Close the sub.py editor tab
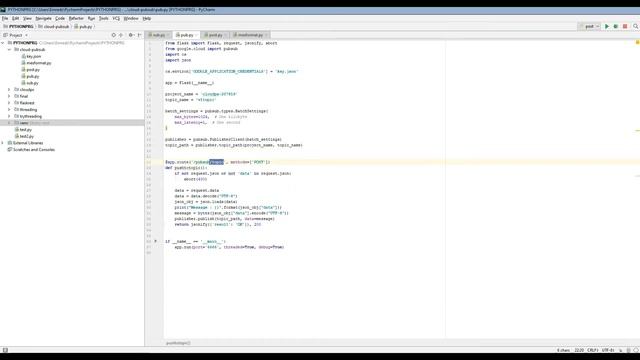Image resolution: width=640 pixels, height=360 pixels. (168, 35)
